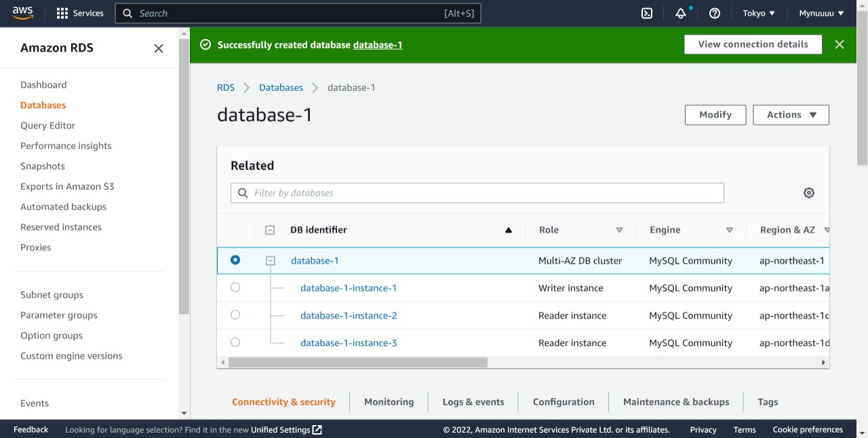Screen dimensions: 868x438
Task: Click the AWS logo home icon
Action: pyautogui.click(x=22, y=13)
